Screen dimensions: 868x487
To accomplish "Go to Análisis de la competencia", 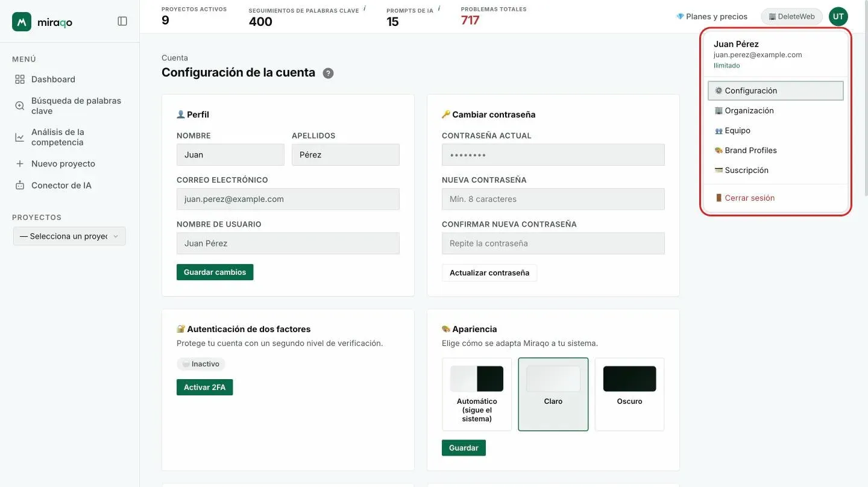I will pos(69,137).
